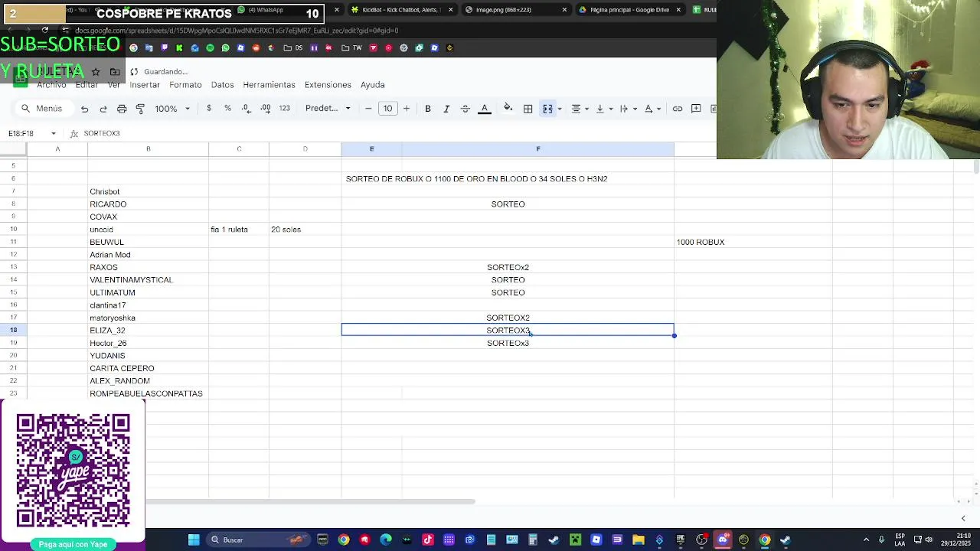Redo the last undone action
This screenshot has height=551, width=980.
tap(103, 109)
